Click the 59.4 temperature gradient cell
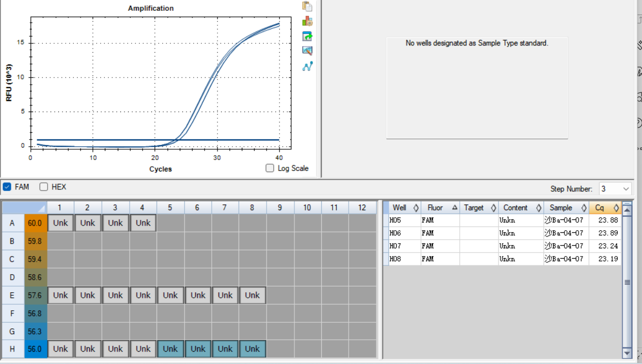Viewport: 642px width, 364px height. (35, 259)
